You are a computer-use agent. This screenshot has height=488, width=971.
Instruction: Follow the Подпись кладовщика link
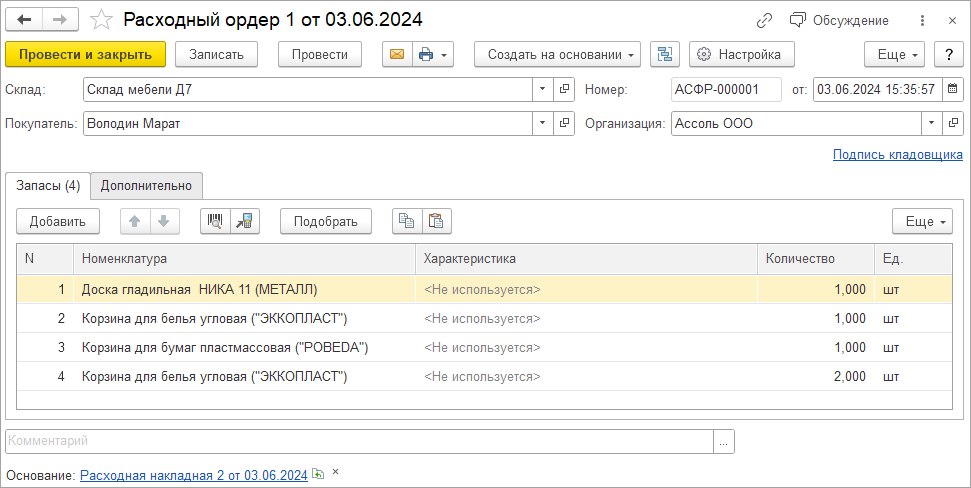coord(897,155)
